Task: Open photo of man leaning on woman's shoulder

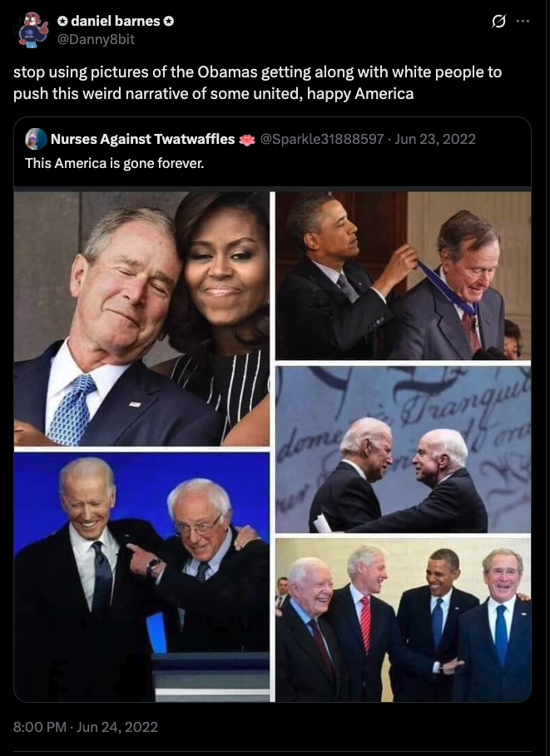Action: point(141,319)
